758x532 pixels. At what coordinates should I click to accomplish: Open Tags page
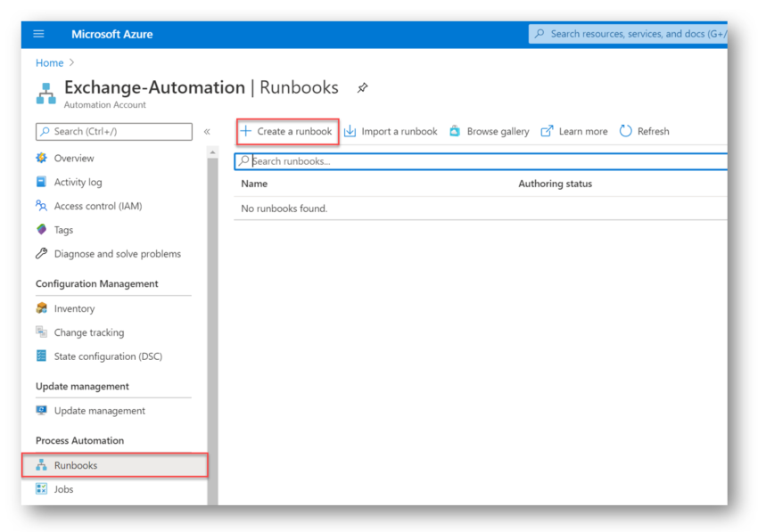tap(63, 230)
